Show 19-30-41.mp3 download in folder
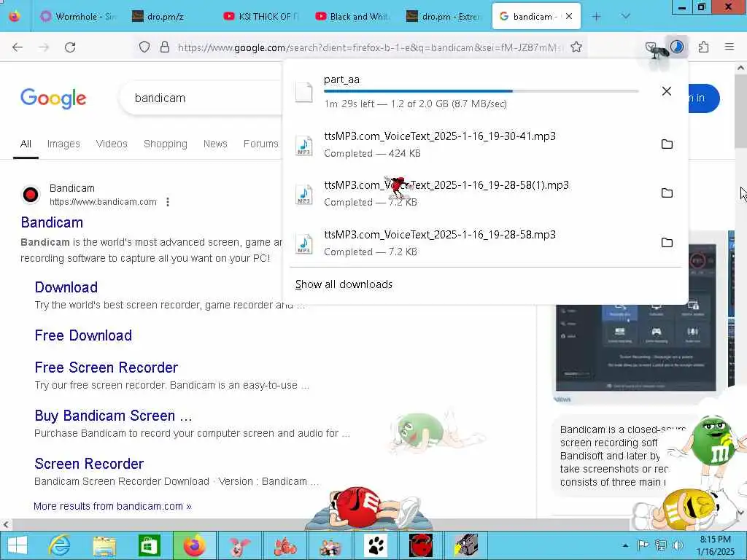Viewport: 747px width, 560px height. coord(667,144)
